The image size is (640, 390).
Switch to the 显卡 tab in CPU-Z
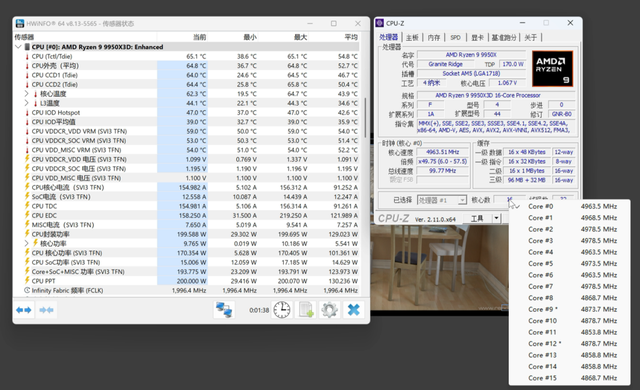pos(477,38)
